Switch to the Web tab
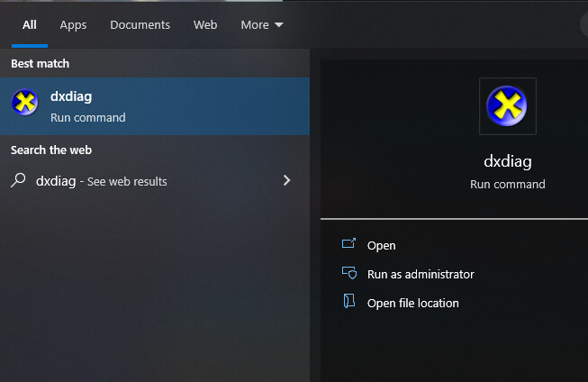This screenshot has width=588, height=382. (205, 24)
